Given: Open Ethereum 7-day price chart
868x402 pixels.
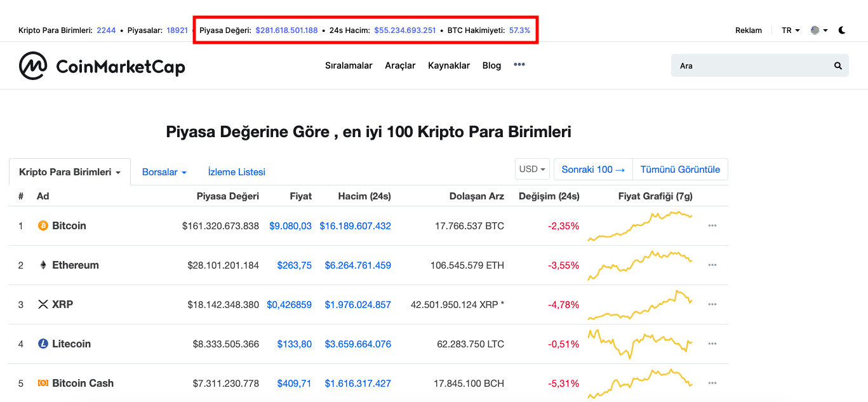Looking at the screenshot, I should (x=640, y=265).
